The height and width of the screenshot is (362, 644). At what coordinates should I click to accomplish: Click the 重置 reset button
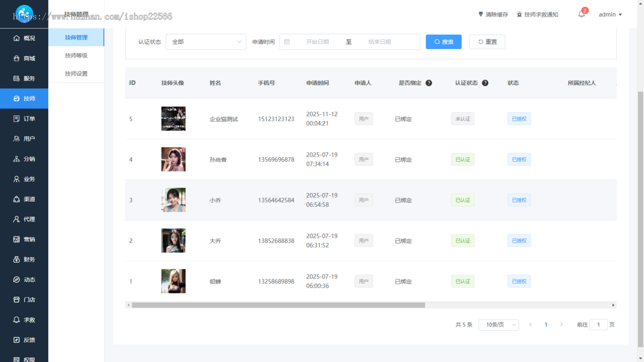point(487,41)
